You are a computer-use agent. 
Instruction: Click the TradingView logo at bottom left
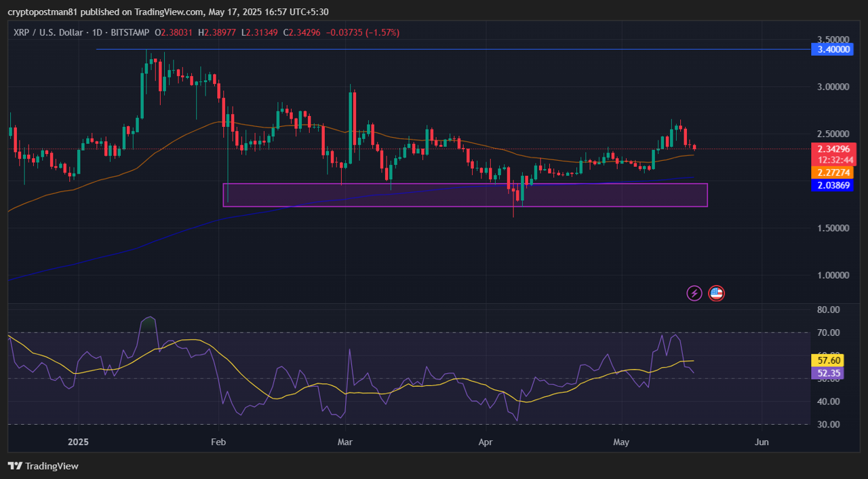(43, 466)
